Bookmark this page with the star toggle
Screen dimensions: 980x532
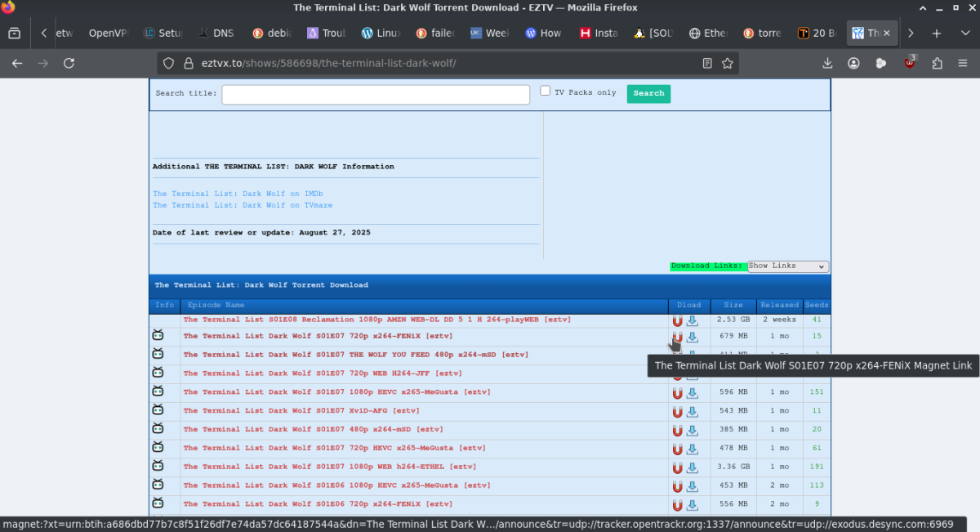(727, 63)
